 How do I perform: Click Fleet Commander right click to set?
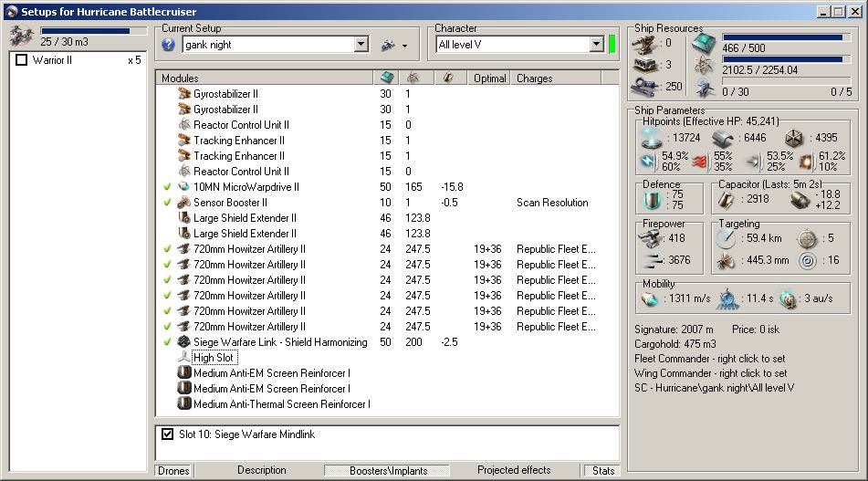[x=710, y=359]
